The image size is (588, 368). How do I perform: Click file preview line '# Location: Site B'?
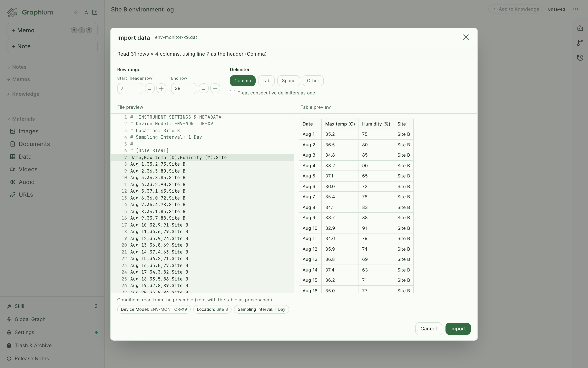(202, 130)
